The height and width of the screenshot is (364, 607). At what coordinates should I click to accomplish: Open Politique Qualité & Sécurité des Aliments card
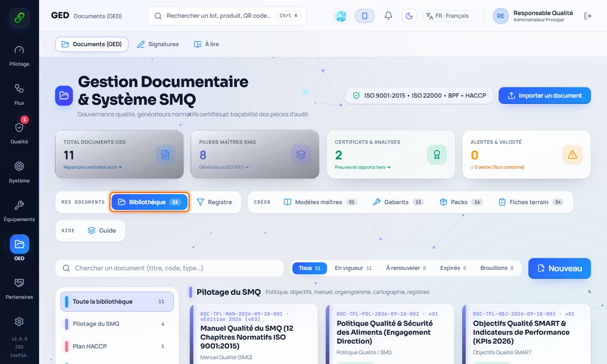(390, 334)
